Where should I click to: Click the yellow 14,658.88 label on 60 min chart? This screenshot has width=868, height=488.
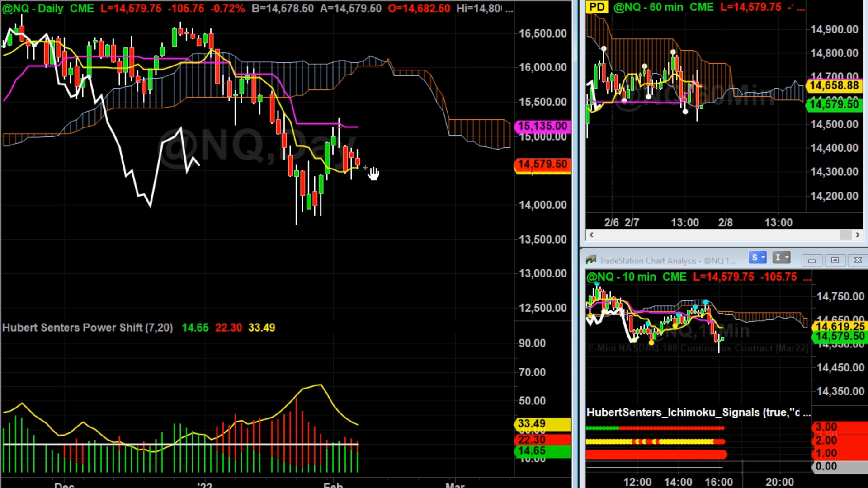click(834, 85)
